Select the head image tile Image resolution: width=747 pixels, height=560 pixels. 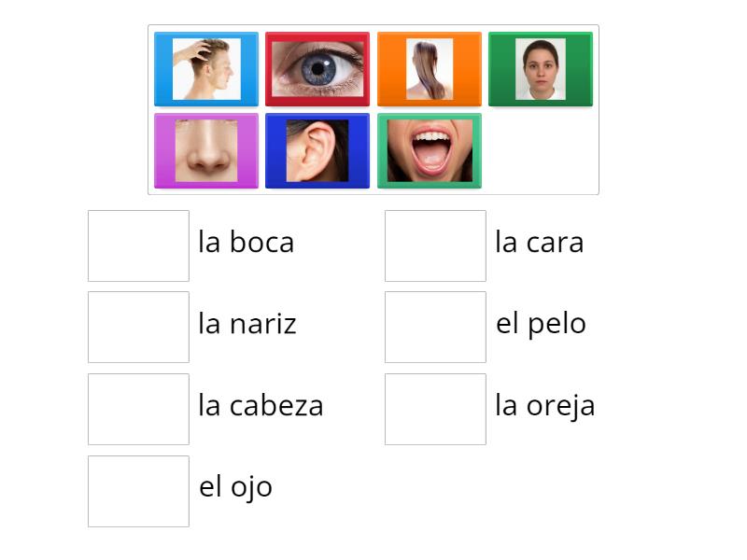[205, 68]
